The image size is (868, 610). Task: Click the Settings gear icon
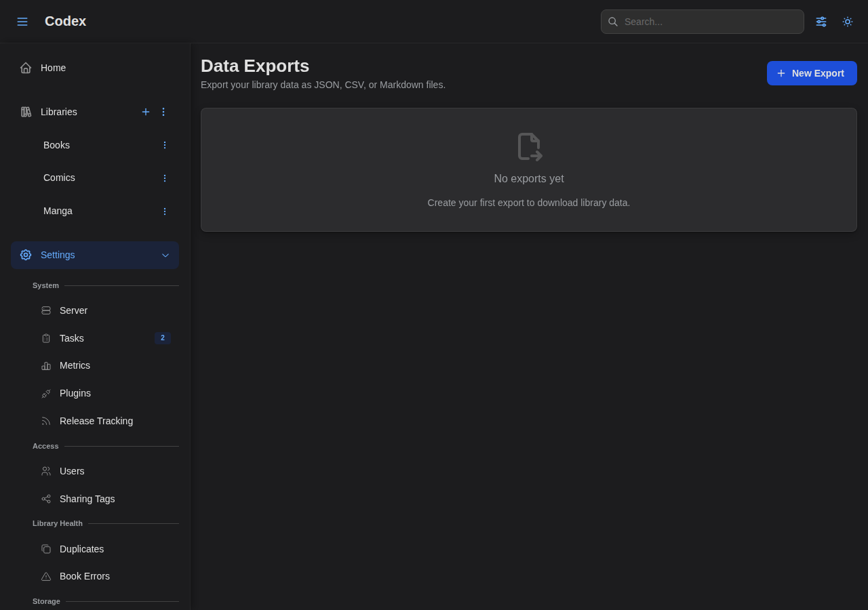click(x=26, y=255)
